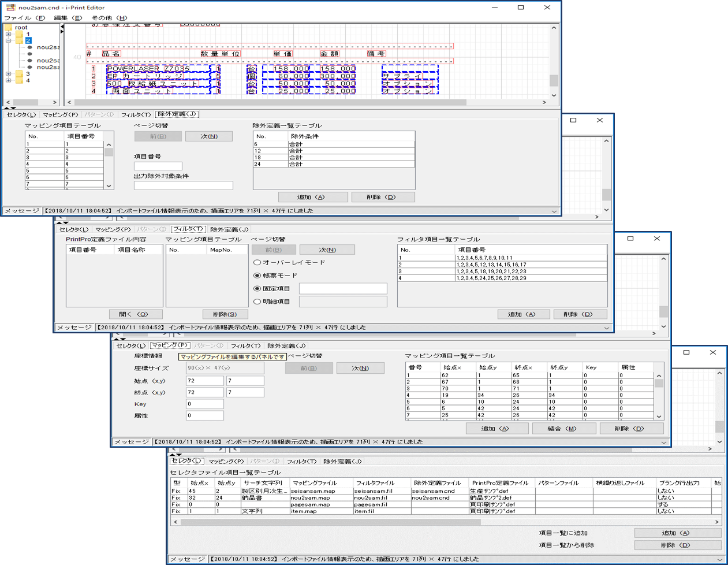Click 次(N) in the フィルタ window

pyautogui.click(x=327, y=250)
